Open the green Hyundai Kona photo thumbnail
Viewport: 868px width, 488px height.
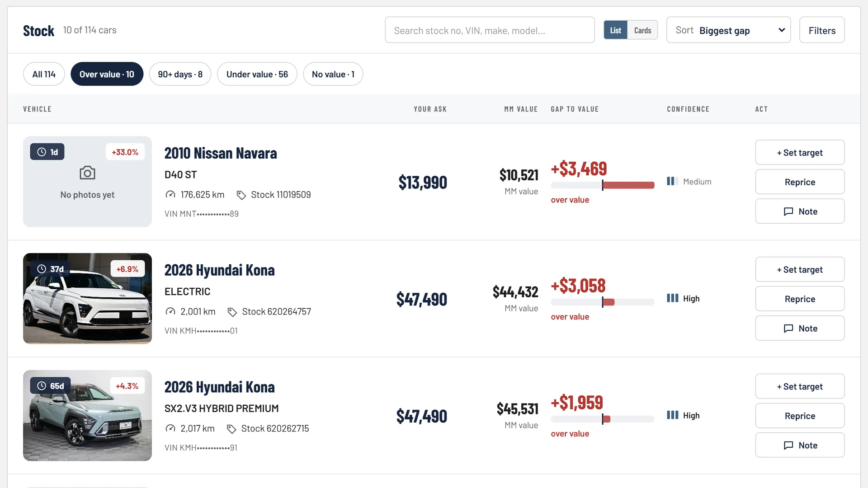(x=87, y=416)
